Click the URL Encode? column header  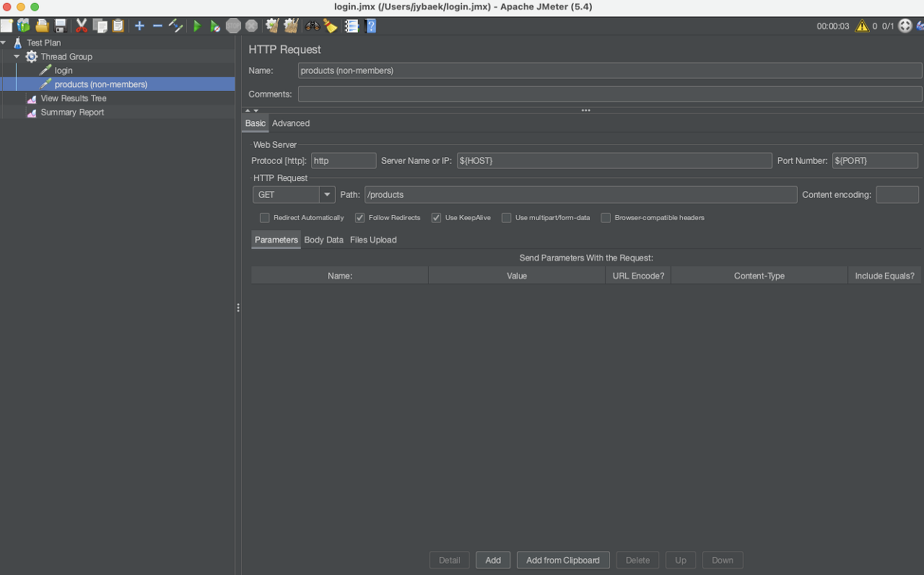tap(638, 276)
